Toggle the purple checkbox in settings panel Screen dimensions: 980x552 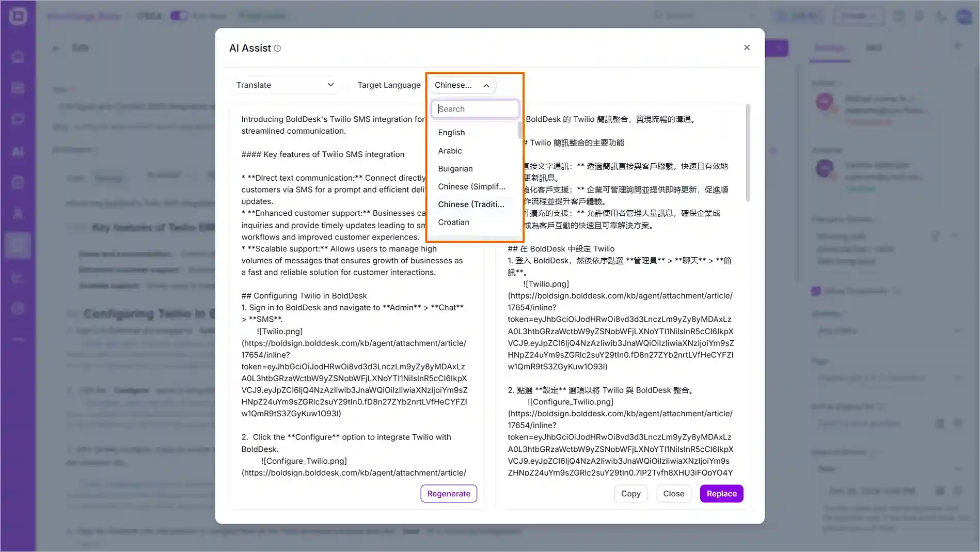tap(816, 291)
